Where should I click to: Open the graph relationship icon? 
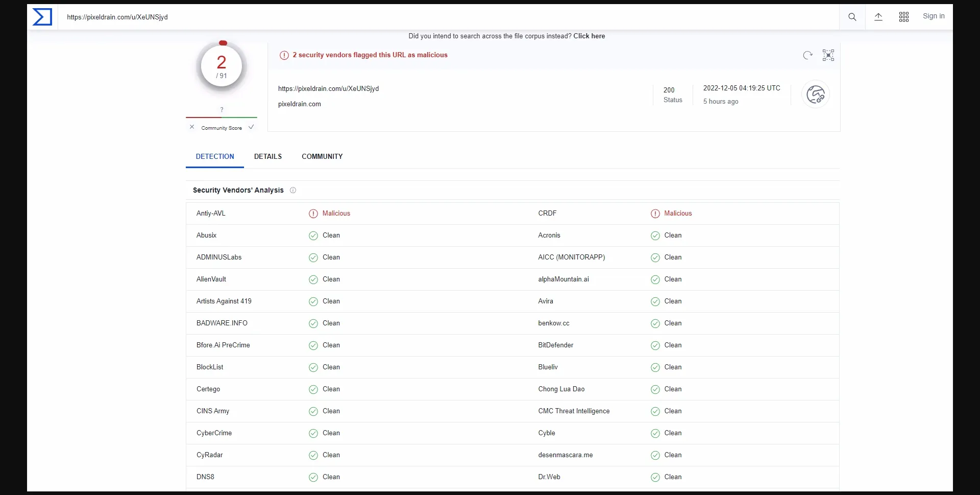[x=828, y=55]
